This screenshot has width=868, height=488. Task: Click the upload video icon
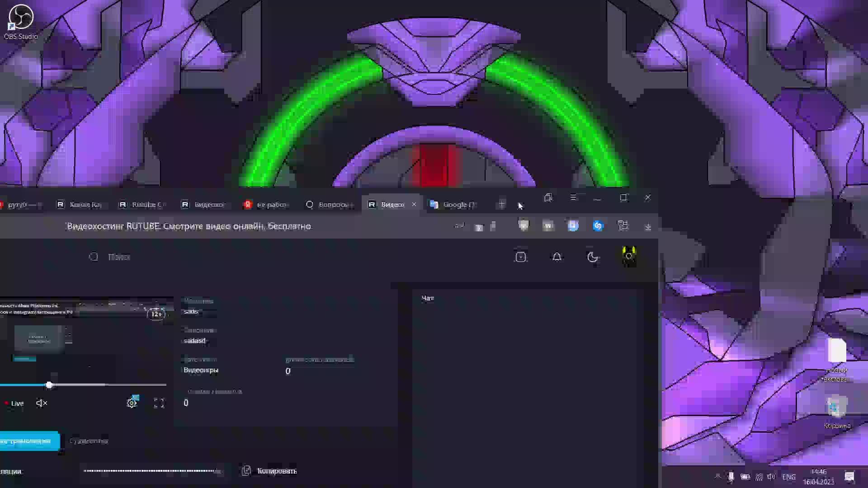pyautogui.click(x=521, y=257)
